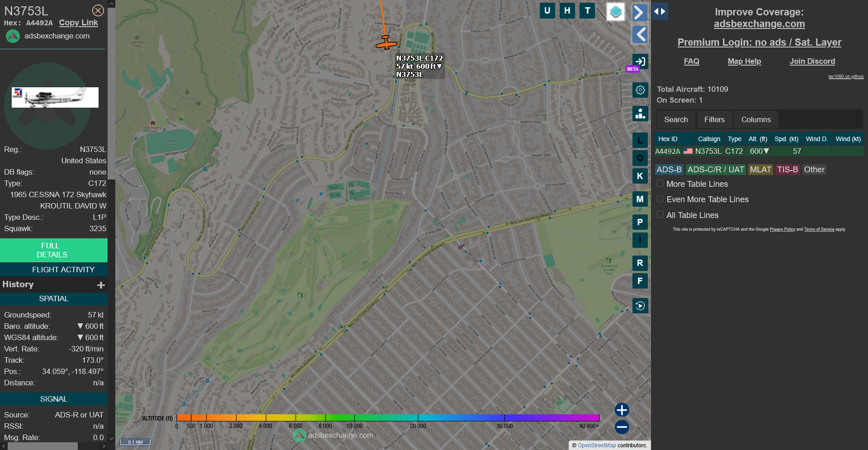Click the H map toggle button
Viewport: 868px width, 450px height.
coord(567,11)
